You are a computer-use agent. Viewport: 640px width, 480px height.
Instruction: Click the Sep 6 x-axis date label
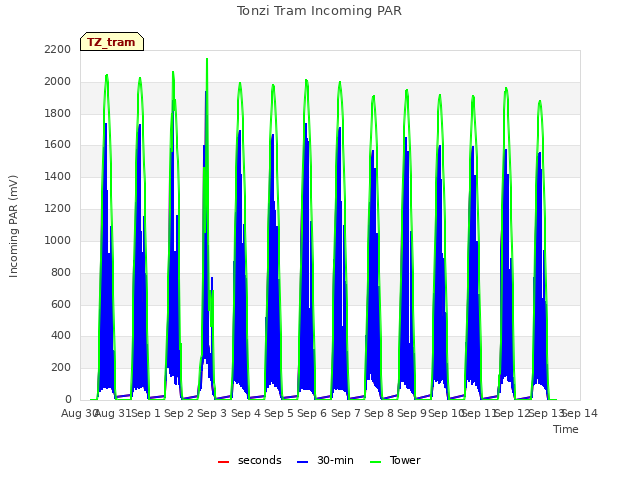coord(312,413)
